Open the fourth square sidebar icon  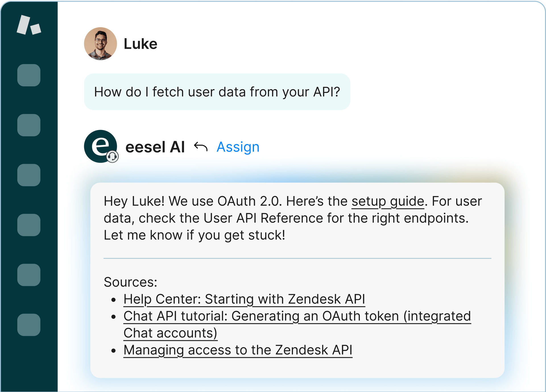(x=29, y=225)
